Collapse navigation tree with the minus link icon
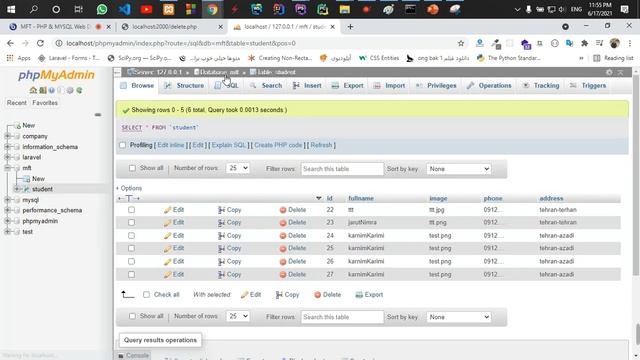640x360 pixels. tap(98, 115)
